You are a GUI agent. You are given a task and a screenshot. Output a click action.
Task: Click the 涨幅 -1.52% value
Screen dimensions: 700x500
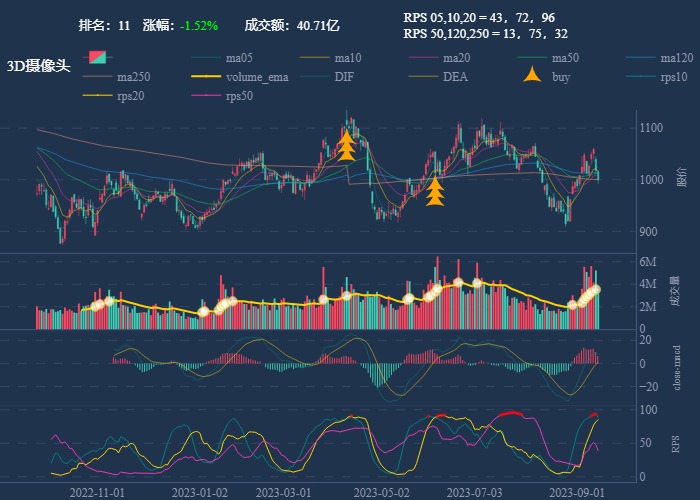pyautogui.click(x=199, y=25)
